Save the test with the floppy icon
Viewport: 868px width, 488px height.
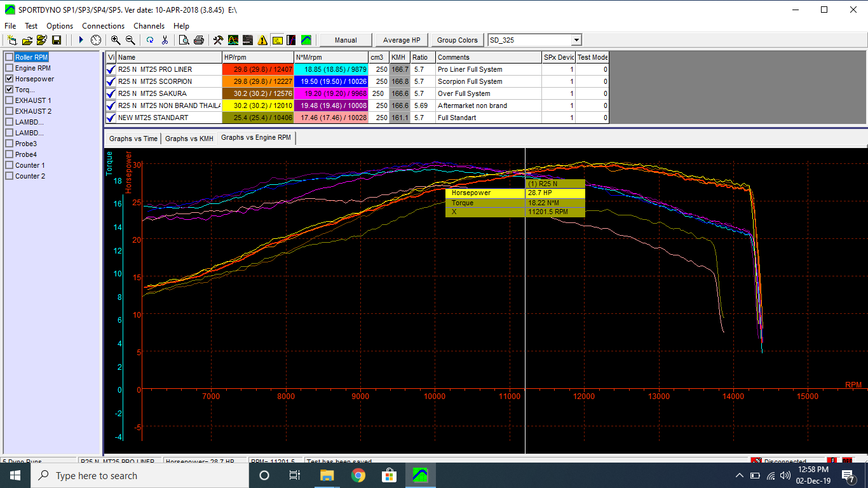click(57, 40)
